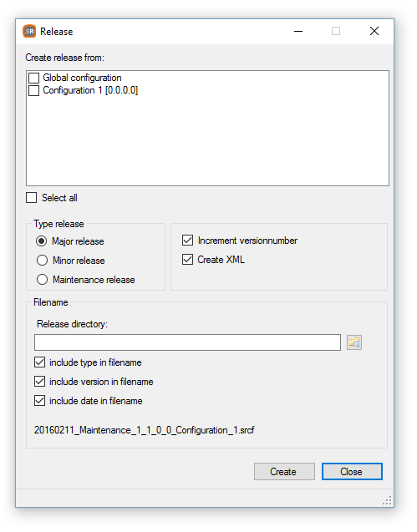417x532 pixels.
Task: Click the SR application icon in title bar
Action: [29, 31]
